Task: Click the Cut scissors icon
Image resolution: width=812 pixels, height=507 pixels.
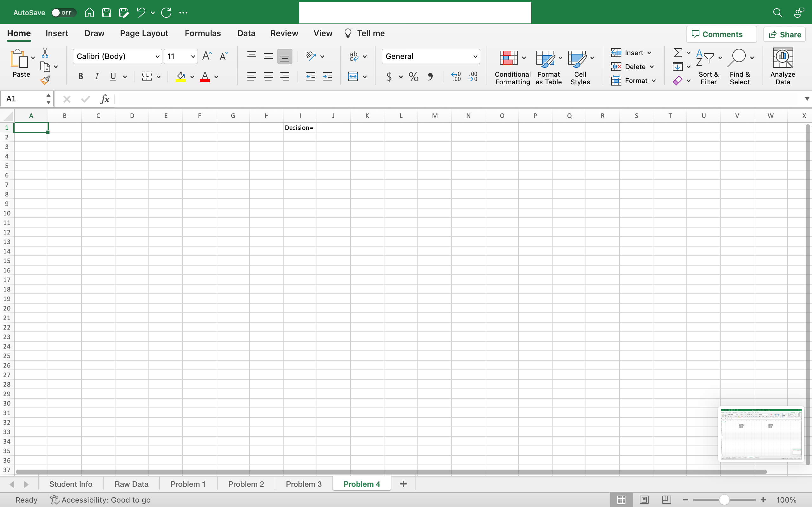Action: (x=45, y=53)
